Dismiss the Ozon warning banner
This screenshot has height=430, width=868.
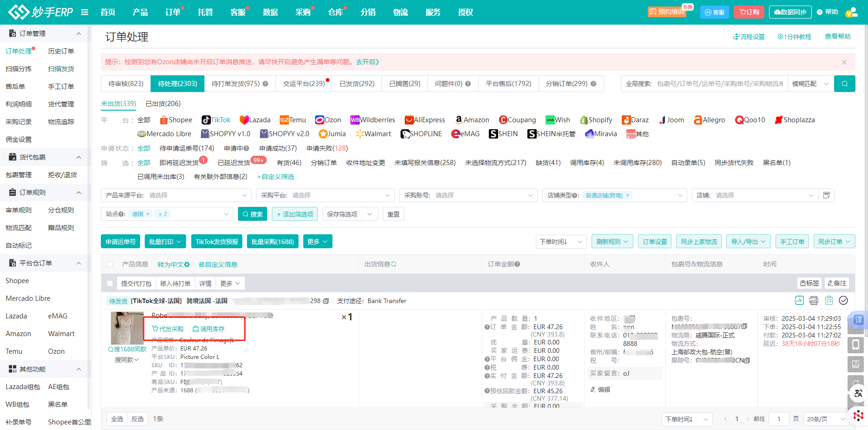click(844, 62)
